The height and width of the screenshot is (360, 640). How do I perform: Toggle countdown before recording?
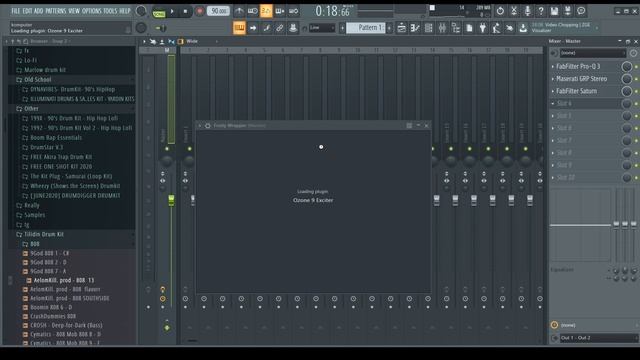266,11
